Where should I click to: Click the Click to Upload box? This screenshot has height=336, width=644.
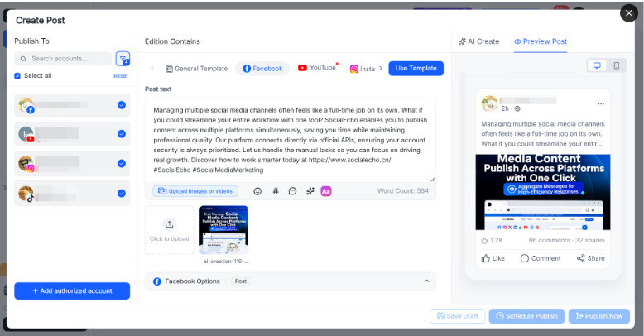[169, 230]
